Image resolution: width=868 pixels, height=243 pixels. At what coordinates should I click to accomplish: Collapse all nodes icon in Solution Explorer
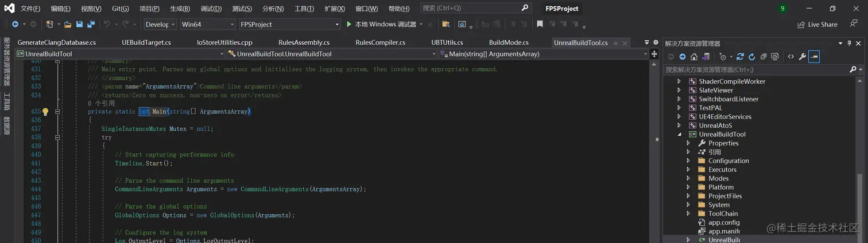pyautogui.click(x=763, y=57)
